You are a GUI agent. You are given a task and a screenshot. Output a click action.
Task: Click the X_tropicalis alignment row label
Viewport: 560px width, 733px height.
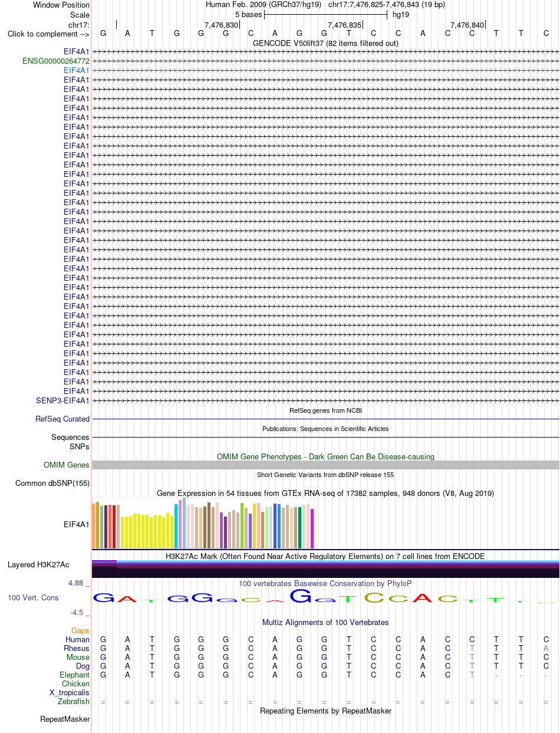coord(70,693)
